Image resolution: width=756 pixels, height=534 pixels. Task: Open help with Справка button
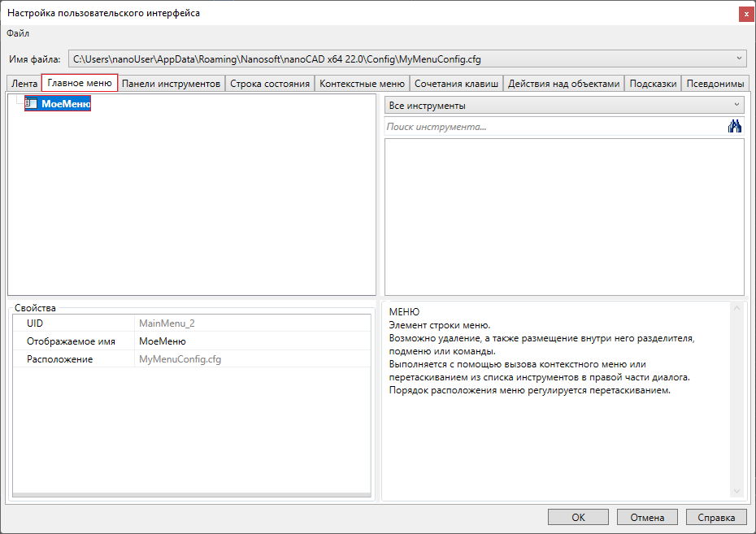[716, 517]
